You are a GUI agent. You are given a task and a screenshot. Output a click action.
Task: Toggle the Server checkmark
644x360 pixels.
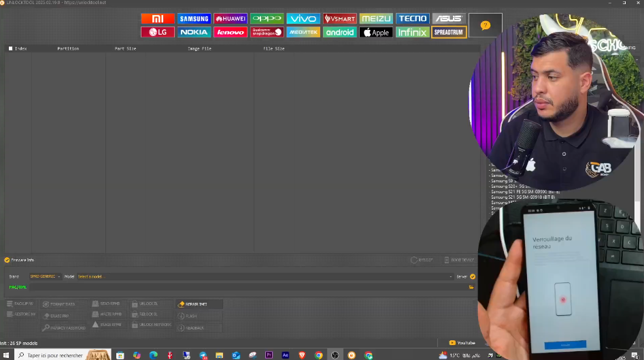[473, 276]
